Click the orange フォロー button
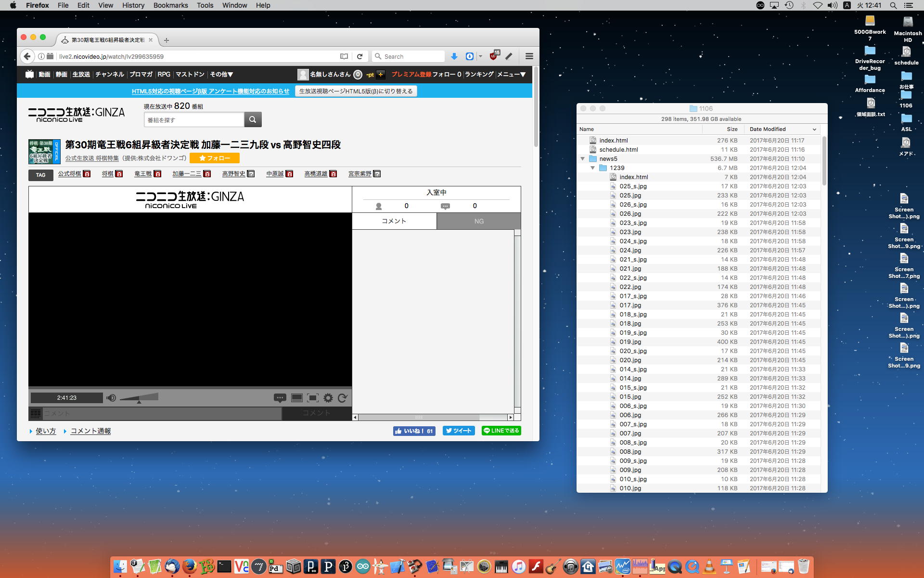The image size is (924, 578). pos(215,158)
